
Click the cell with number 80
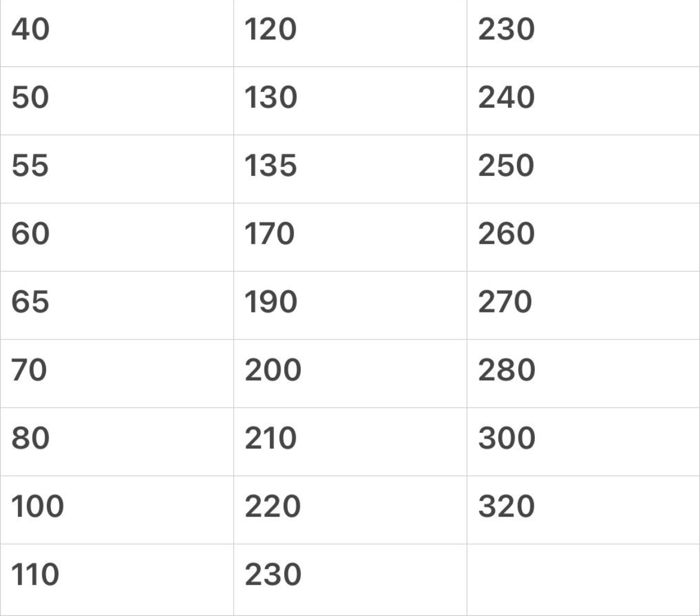click(x=30, y=439)
